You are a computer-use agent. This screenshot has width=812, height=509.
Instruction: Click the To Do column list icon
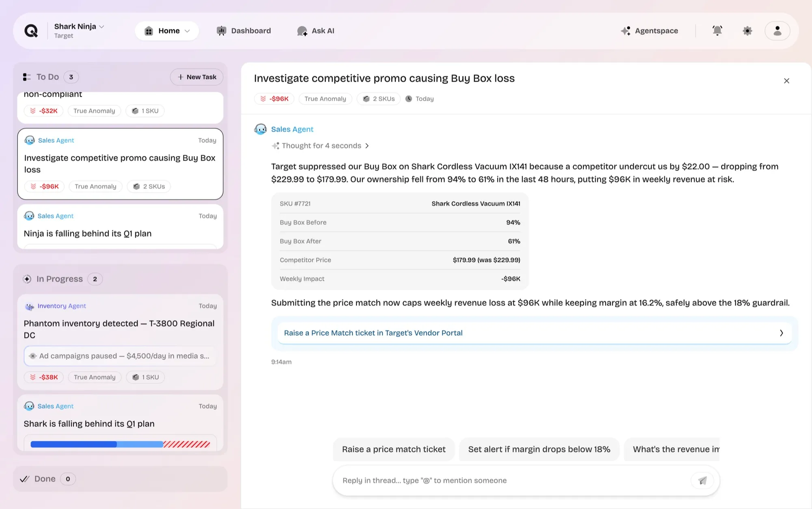click(27, 77)
